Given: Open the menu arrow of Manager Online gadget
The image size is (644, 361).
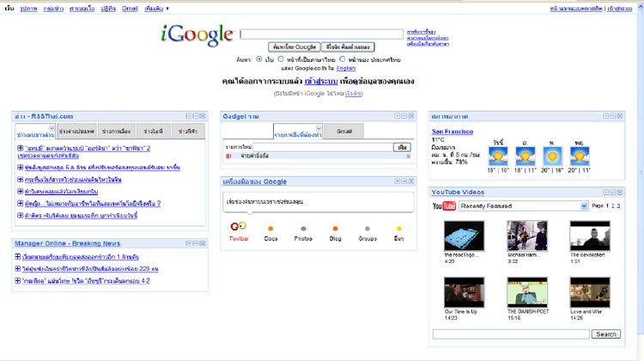Looking at the screenshot, I should coord(189,243).
